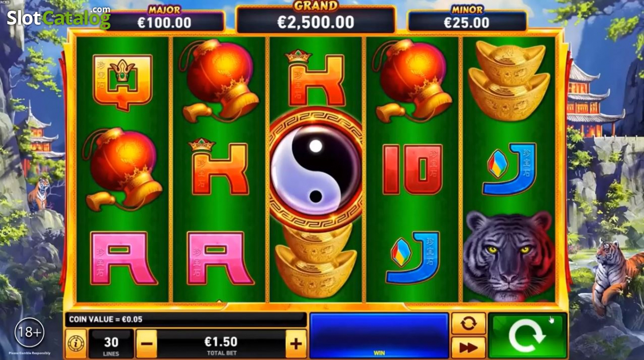Open the info paytable icon

click(x=76, y=343)
